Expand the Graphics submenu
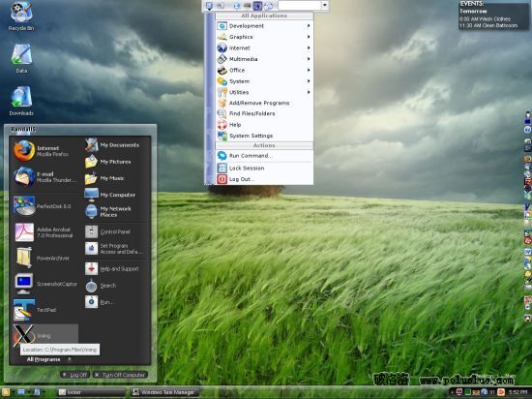The height and width of the screenshot is (399, 532). [x=264, y=37]
